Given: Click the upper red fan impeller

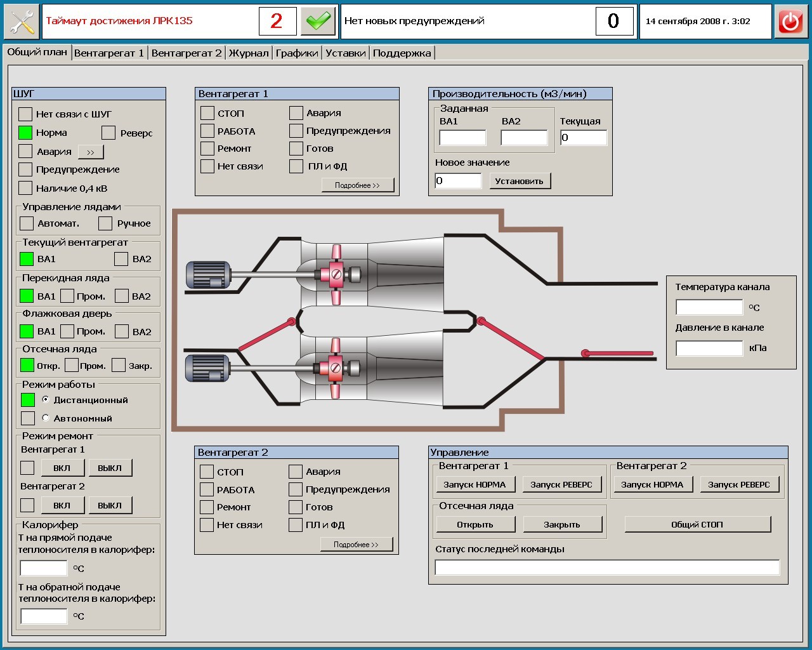Looking at the screenshot, I should pos(336,275).
